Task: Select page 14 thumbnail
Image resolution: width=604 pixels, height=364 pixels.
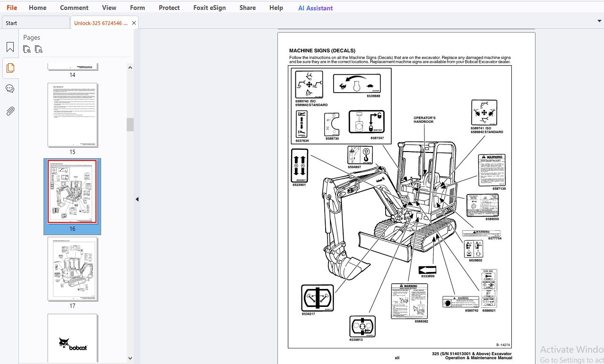Action: (73, 67)
